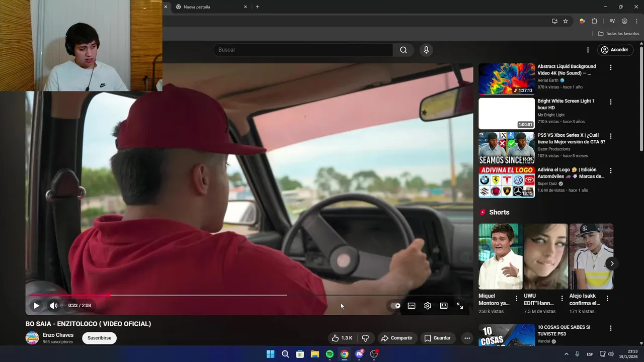
Task: Open the Chrome profile avatar icon
Action: (624, 21)
